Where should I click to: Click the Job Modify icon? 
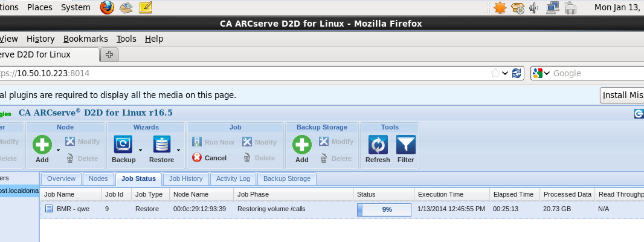coord(247,142)
